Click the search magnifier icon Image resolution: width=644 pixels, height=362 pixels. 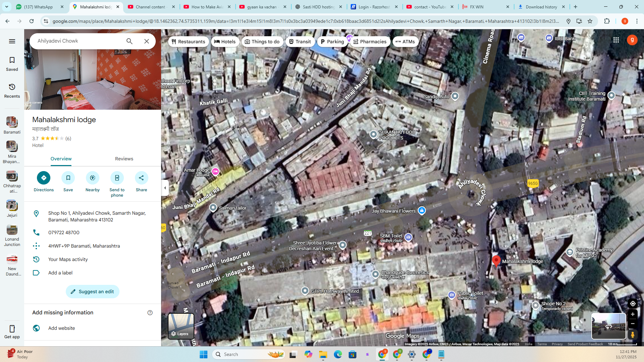click(x=130, y=41)
